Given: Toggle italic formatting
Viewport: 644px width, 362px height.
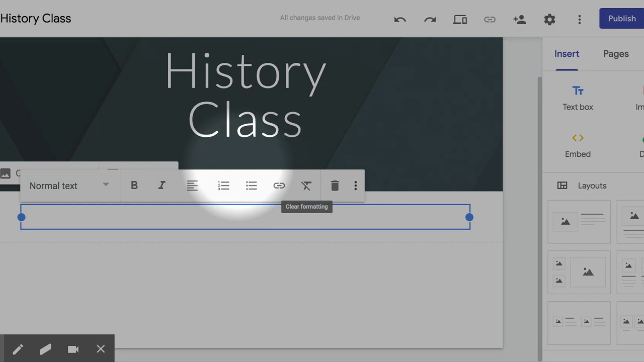Looking at the screenshot, I should [162, 186].
